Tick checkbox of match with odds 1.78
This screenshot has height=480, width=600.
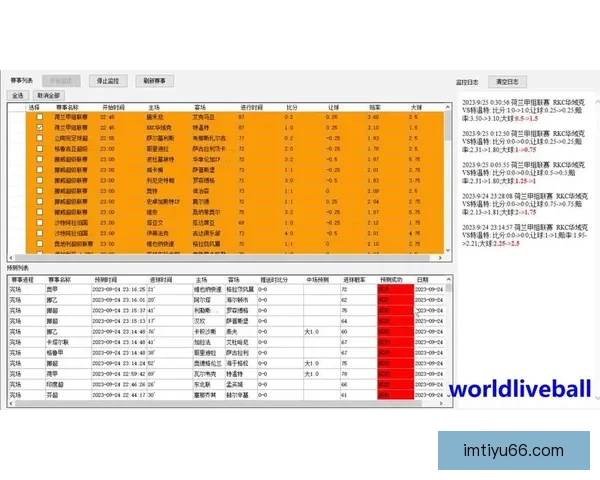39,149
